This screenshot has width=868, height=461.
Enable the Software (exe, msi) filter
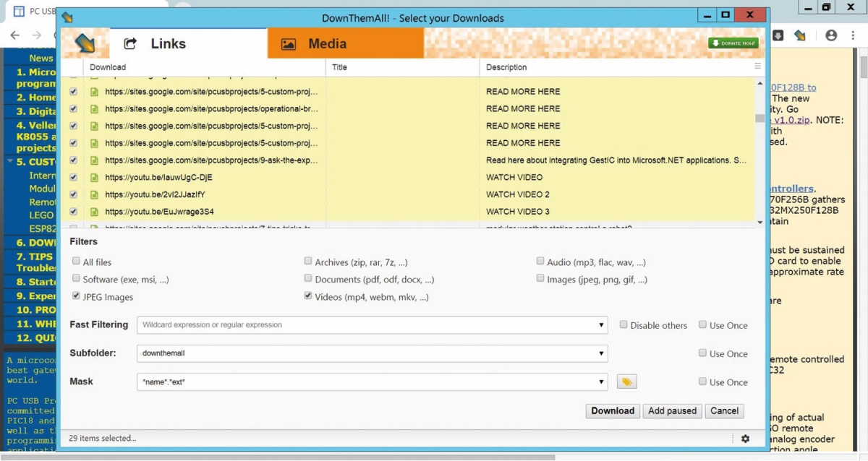tap(76, 278)
